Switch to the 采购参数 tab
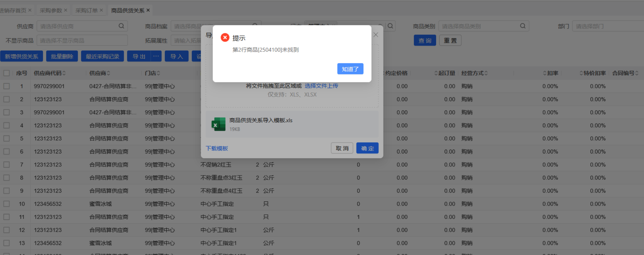This screenshot has height=255, width=644. (51, 10)
